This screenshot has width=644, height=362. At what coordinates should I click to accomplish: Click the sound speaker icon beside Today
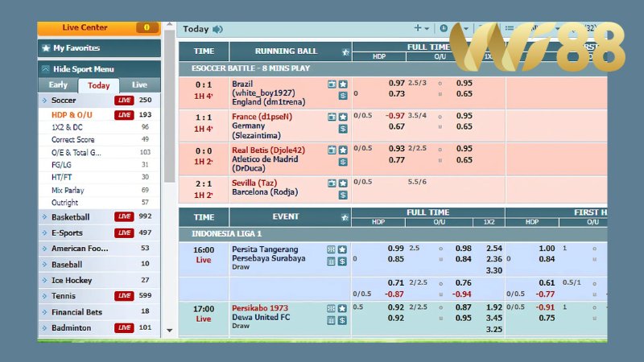tap(218, 30)
